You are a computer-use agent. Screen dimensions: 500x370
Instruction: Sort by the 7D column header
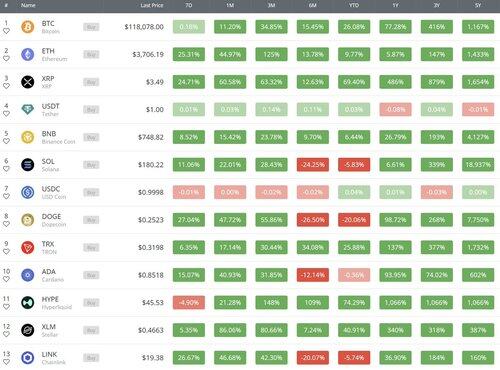(x=189, y=5)
